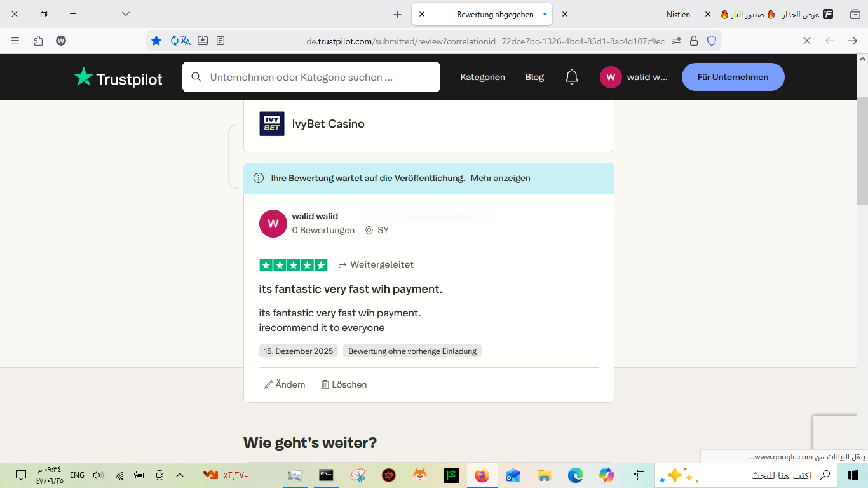
Task: Close the Nistlen tab
Action: click(565, 14)
